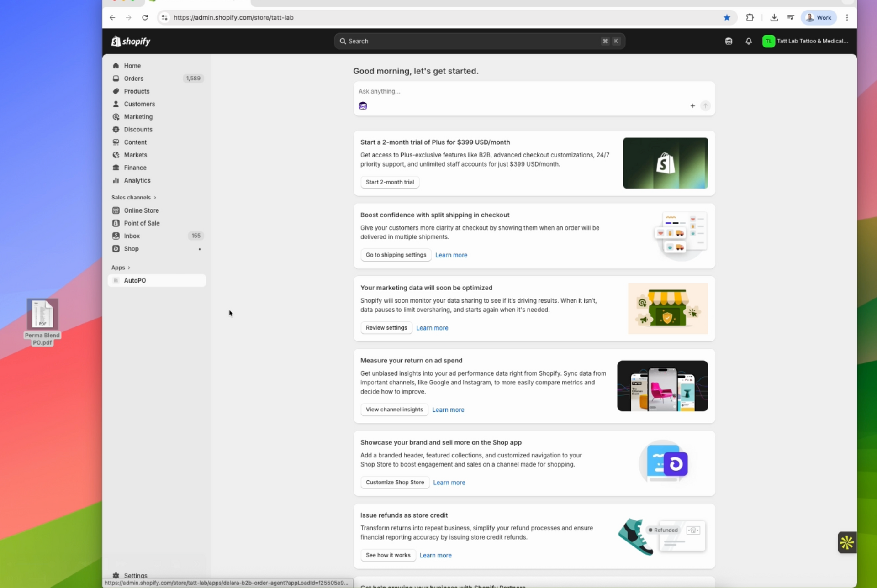
Task: Click the yellow starburst widget at screen edge
Action: (847, 542)
